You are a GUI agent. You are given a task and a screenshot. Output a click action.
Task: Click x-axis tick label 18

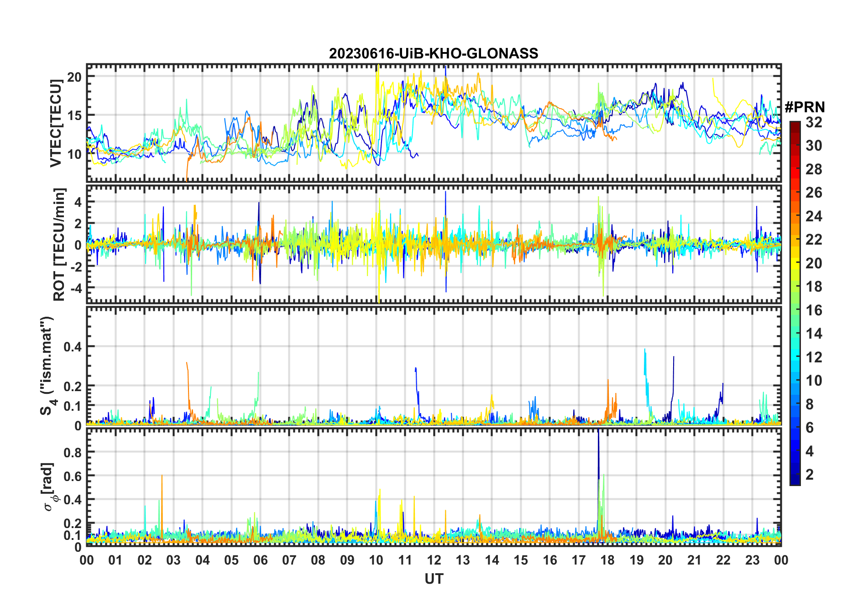coord(607,560)
